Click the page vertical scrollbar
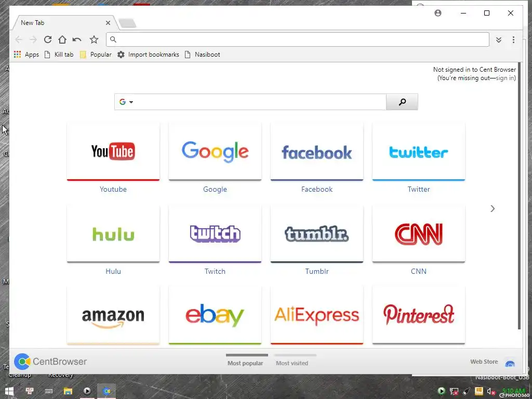This screenshot has height=399, width=532. point(520,196)
